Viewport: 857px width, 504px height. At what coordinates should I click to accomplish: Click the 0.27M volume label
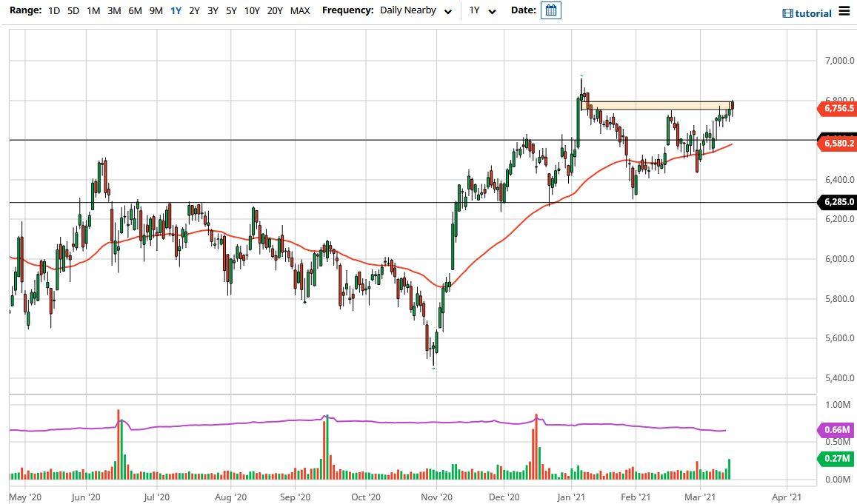(x=836, y=459)
